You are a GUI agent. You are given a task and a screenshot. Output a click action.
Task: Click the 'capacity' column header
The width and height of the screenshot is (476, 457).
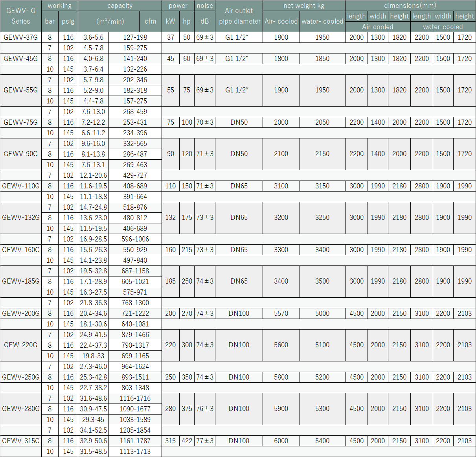click(x=120, y=6)
